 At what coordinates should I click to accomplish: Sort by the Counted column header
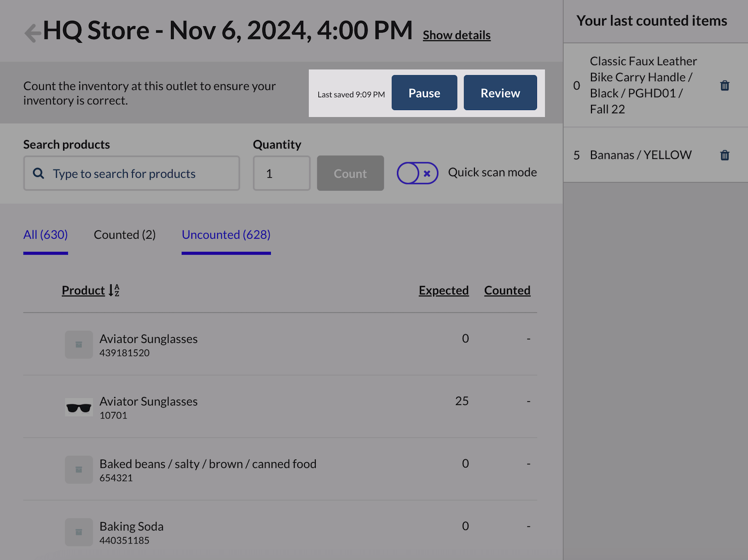pyautogui.click(x=507, y=290)
